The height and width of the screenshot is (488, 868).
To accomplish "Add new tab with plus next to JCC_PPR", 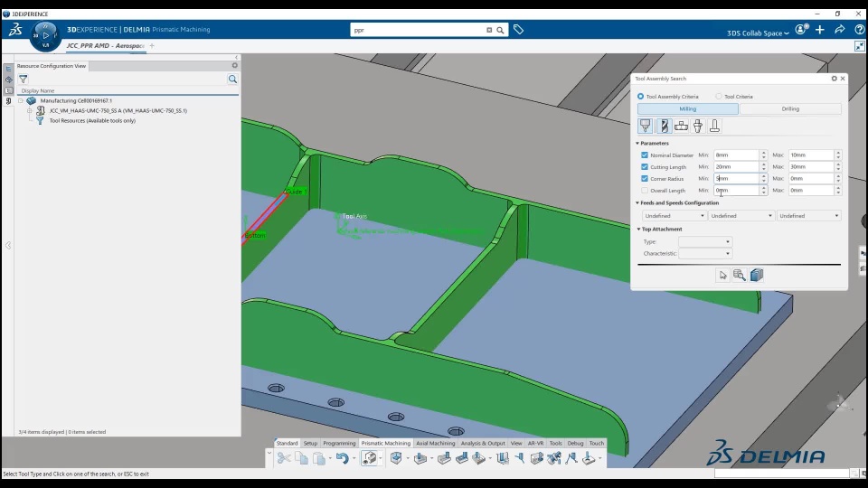I will (152, 46).
